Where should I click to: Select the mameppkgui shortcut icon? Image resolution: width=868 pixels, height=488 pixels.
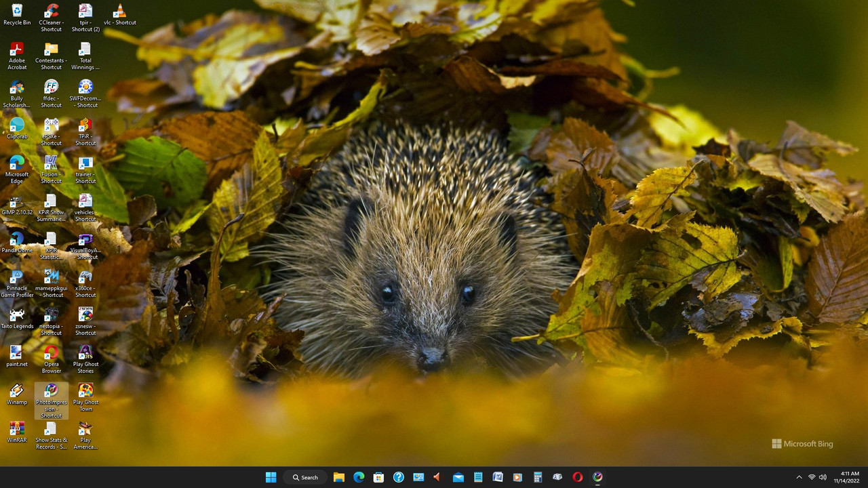51,284
